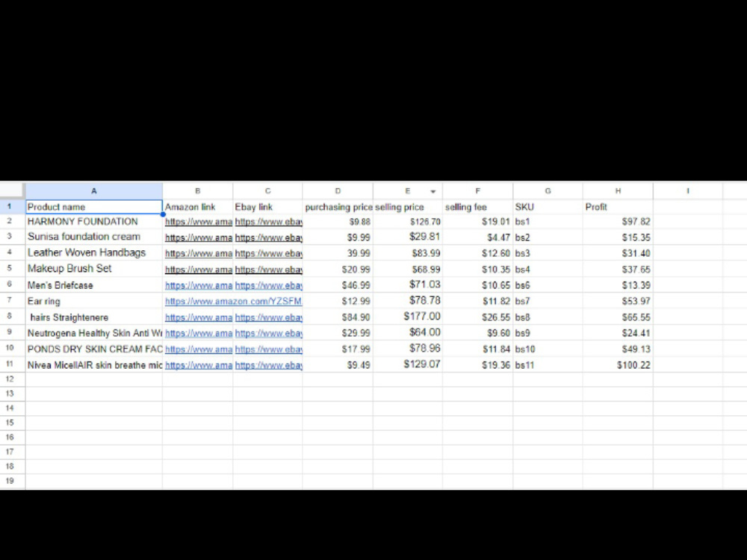
Task: Open Amazon link for HARMONY FOUNDATION
Action: [198, 222]
